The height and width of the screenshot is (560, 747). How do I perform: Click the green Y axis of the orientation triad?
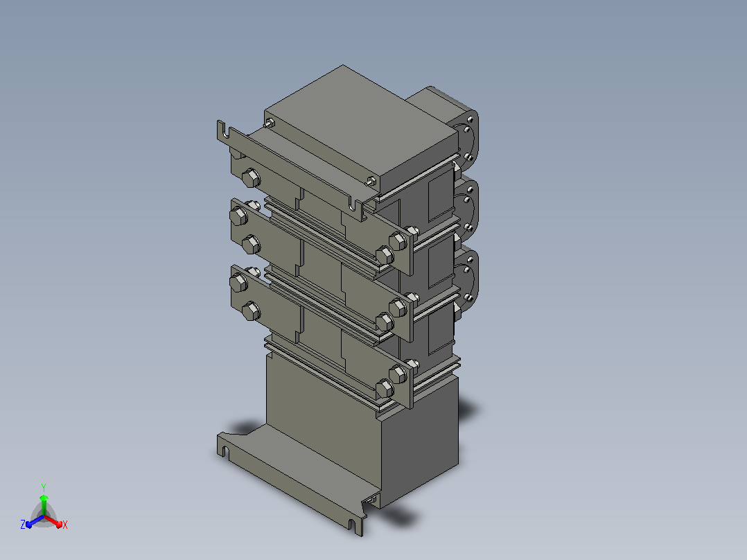click(44, 500)
